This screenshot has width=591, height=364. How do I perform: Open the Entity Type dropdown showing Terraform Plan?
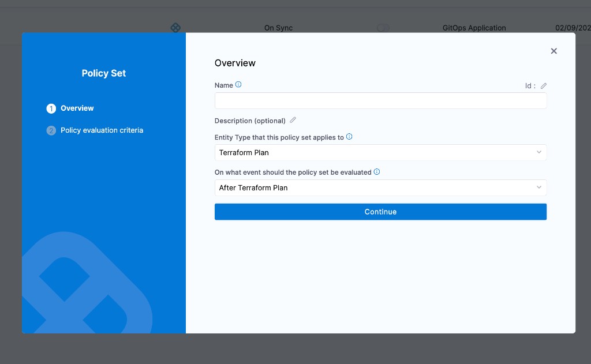[380, 152]
